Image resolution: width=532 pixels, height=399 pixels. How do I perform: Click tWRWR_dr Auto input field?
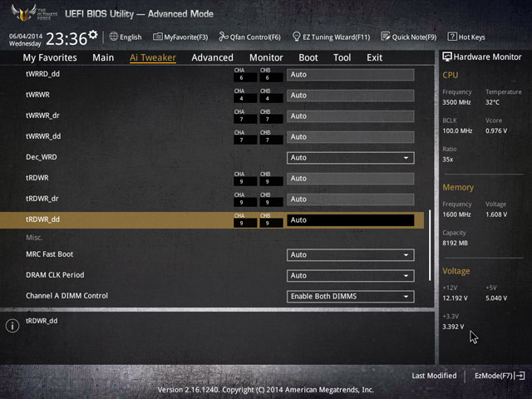pyautogui.click(x=351, y=116)
